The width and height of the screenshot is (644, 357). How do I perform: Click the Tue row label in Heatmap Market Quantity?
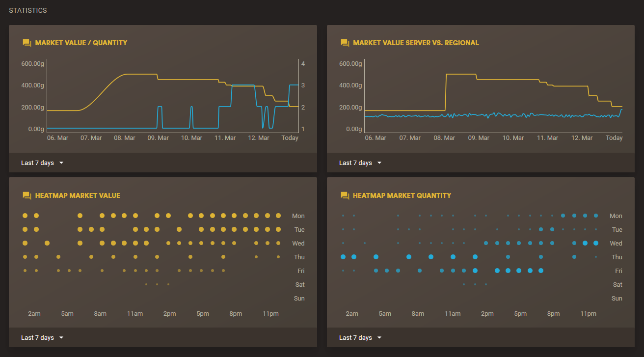coord(617,230)
